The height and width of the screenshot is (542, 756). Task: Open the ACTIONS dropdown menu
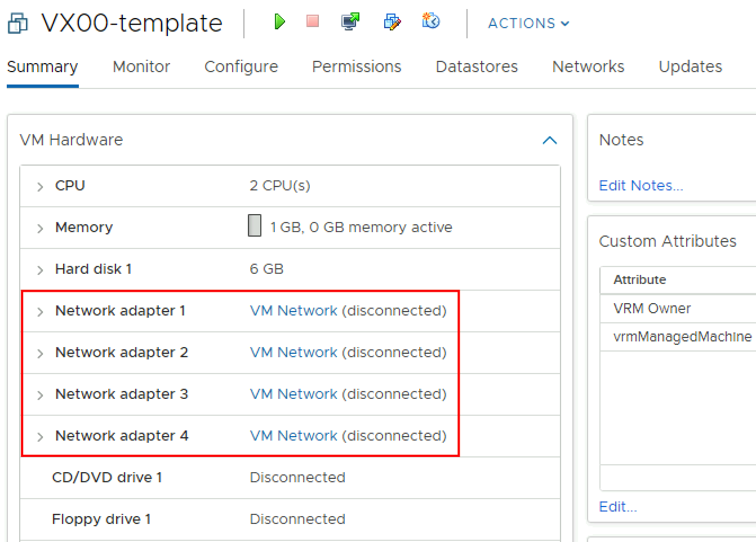(x=528, y=24)
